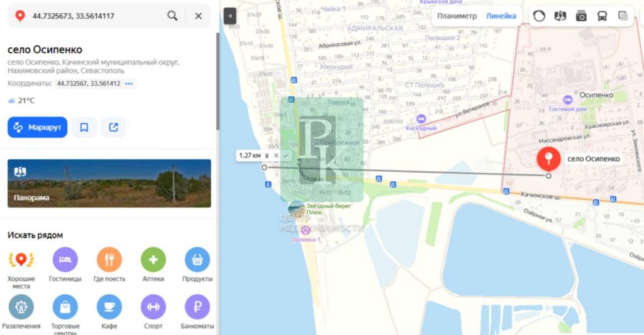Save place with bookmark icon
This screenshot has width=644, height=335.
(x=84, y=127)
